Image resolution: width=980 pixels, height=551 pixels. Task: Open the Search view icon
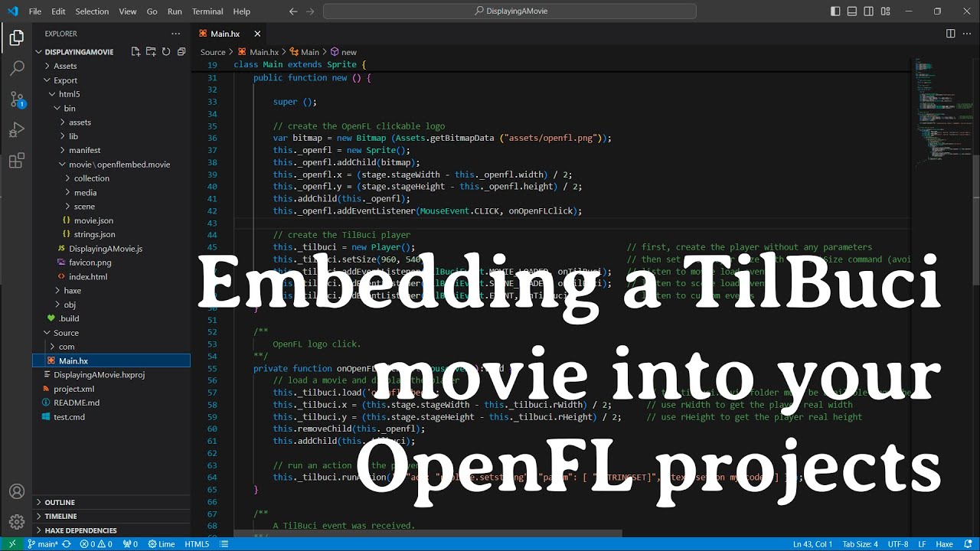[17, 68]
